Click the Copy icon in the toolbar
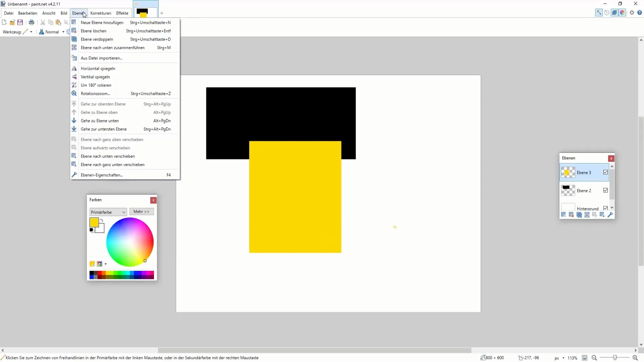Screen dimensions: 644x362 [x=51, y=22]
